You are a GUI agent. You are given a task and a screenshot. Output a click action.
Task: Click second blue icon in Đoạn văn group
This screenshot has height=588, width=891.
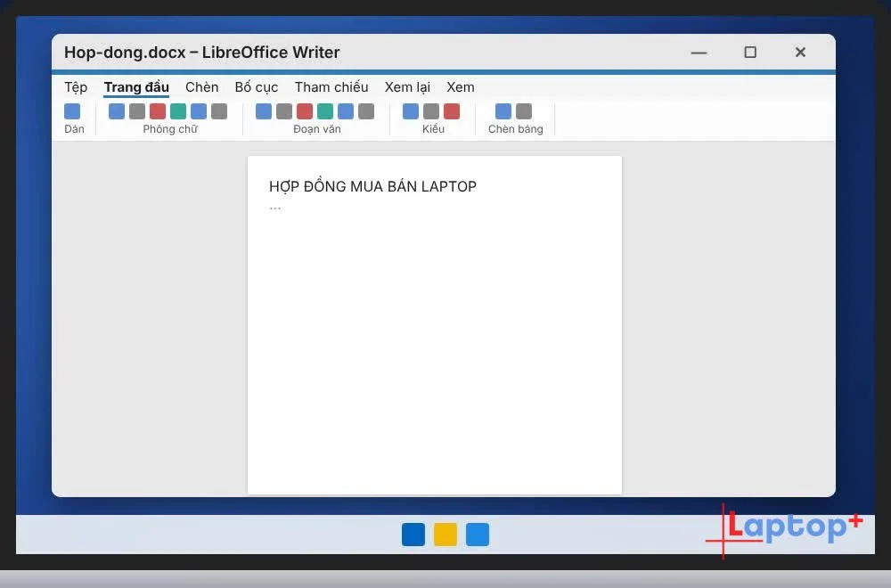tap(346, 111)
